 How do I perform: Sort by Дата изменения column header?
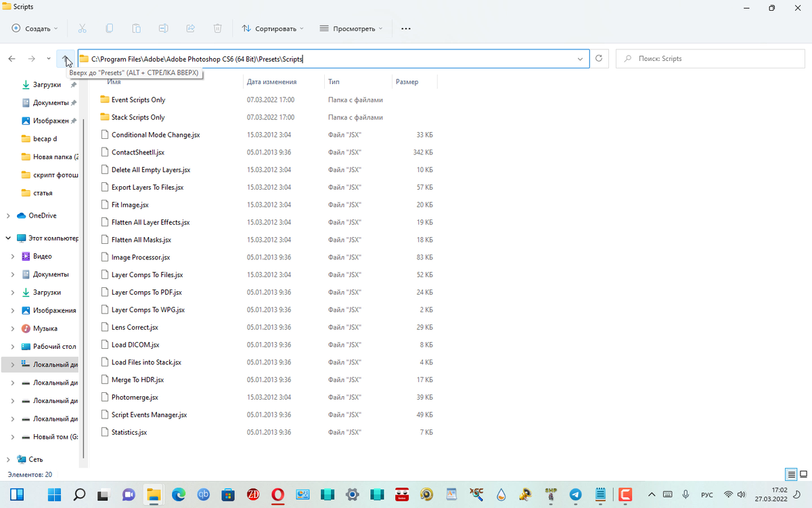272,82
